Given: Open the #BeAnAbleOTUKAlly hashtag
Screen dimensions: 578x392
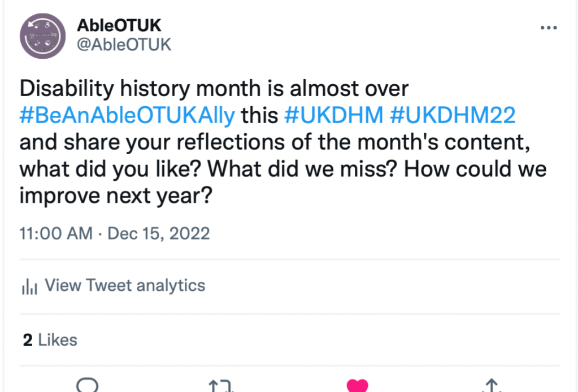Looking at the screenshot, I should (127, 115).
